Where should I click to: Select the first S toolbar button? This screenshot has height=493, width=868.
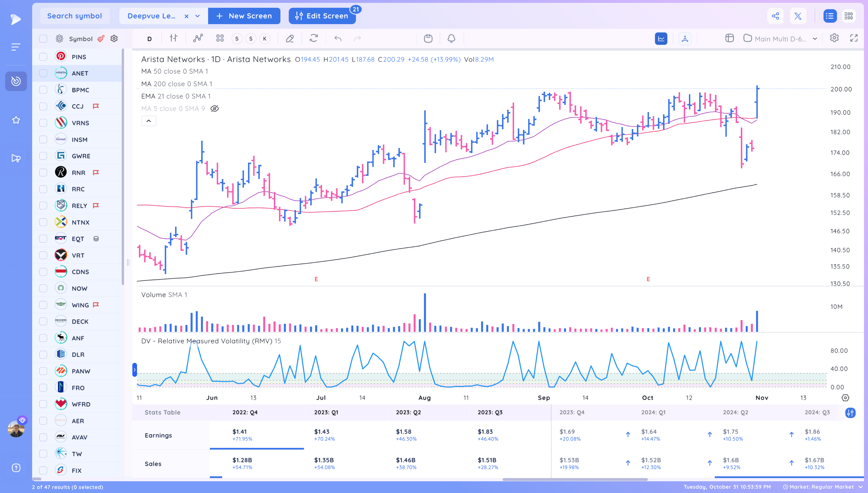coord(237,39)
